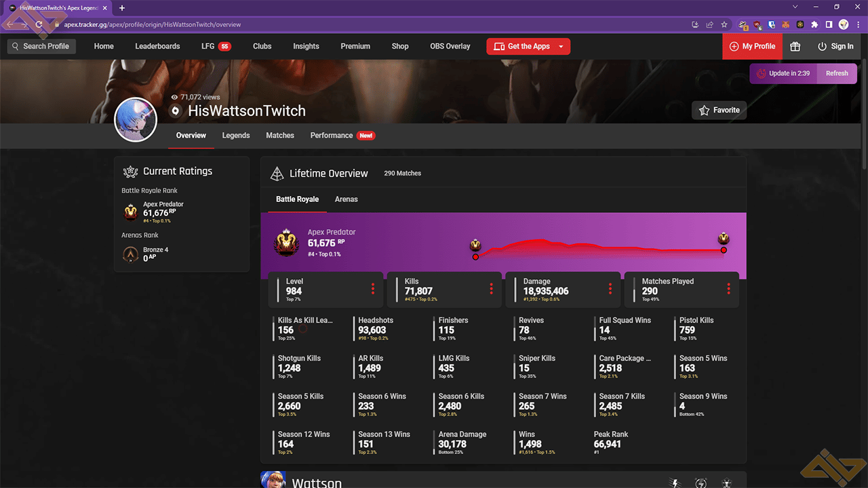Image resolution: width=868 pixels, height=488 pixels.
Task: Click the MetaMask fox extension icon
Action: (785, 24)
